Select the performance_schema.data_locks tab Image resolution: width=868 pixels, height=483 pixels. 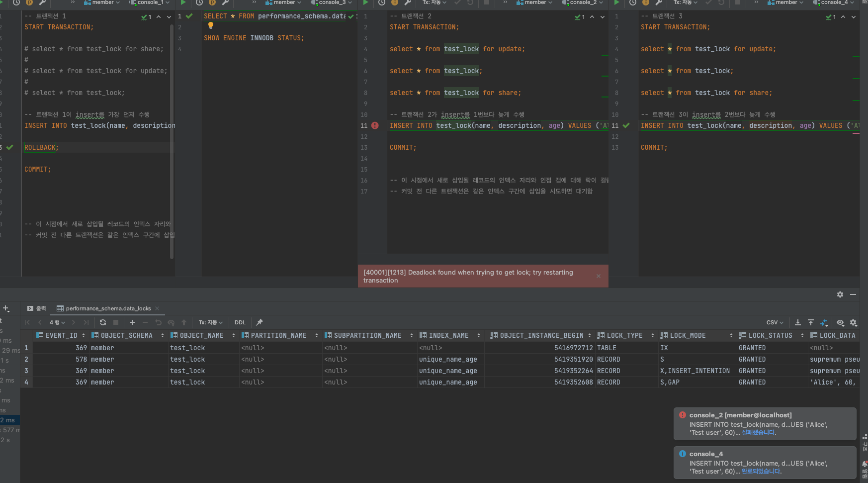(108, 308)
